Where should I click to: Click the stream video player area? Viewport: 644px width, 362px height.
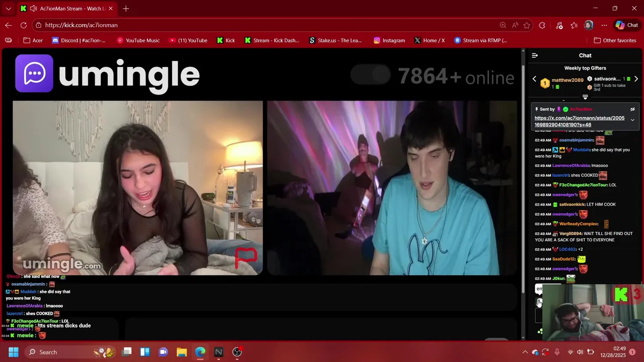pos(262,194)
